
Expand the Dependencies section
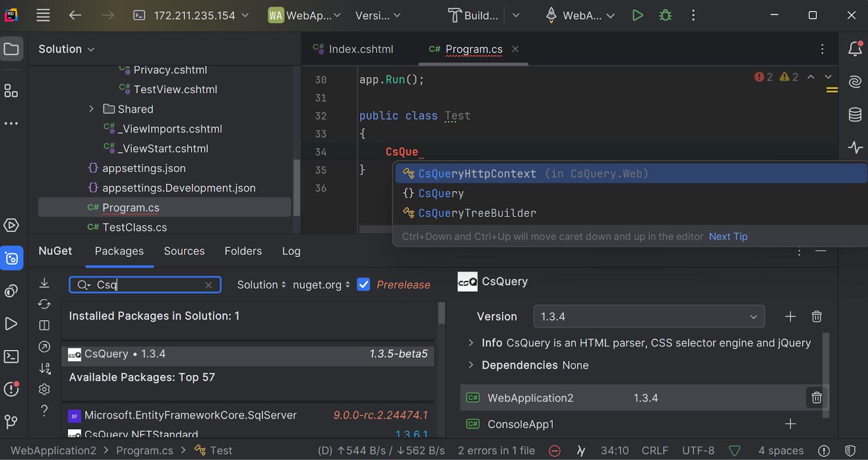471,365
